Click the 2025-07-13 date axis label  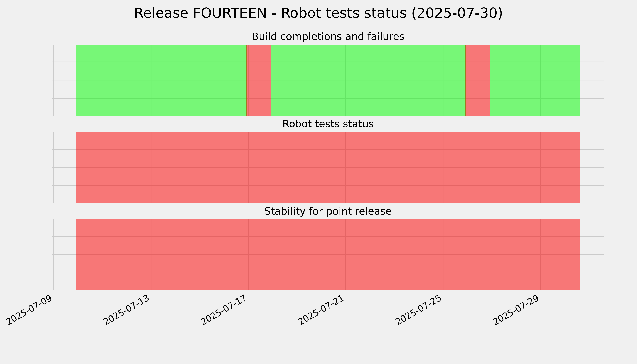(127, 310)
